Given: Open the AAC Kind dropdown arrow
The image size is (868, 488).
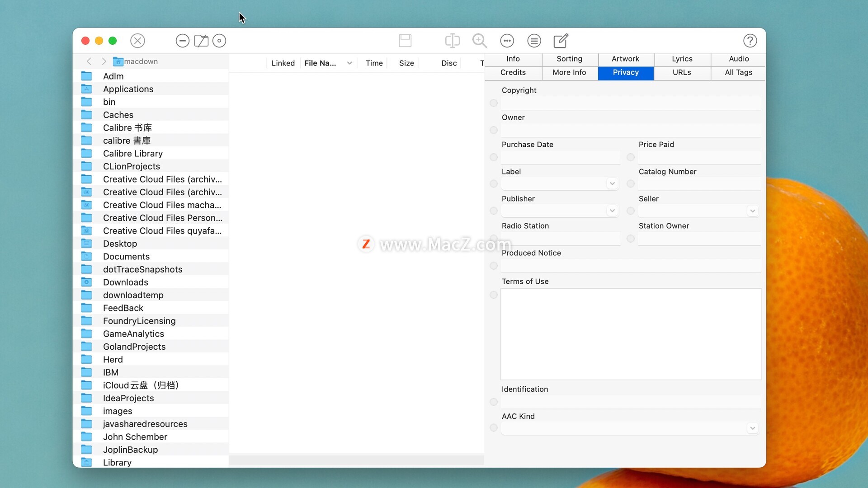Looking at the screenshot, I should (752, 428).
